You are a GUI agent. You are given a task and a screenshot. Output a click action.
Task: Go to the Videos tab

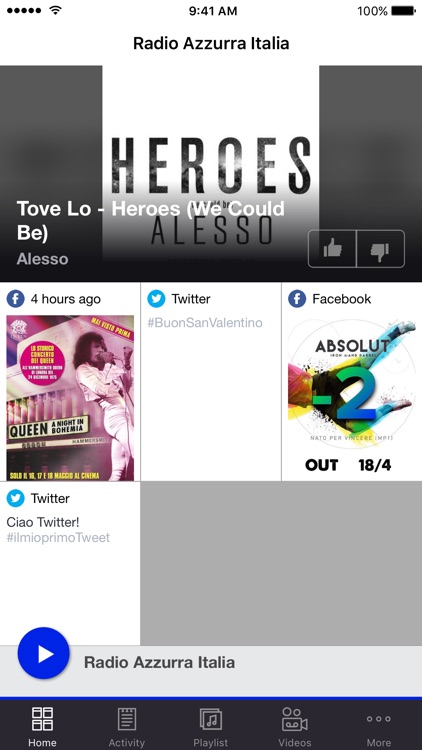[x=295, y=726]
